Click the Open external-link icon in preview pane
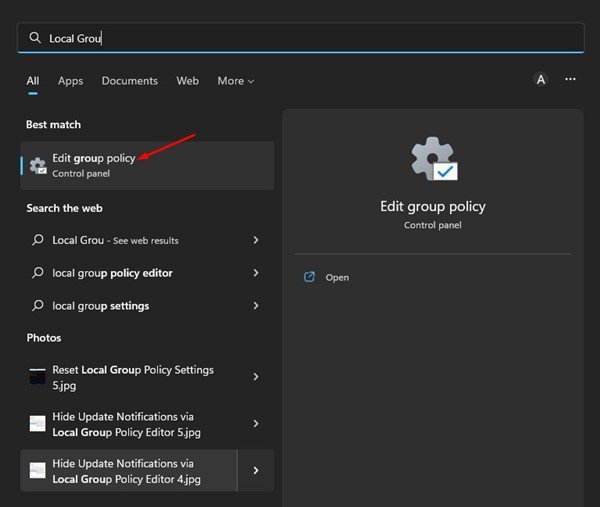 [x=309, y=277]
